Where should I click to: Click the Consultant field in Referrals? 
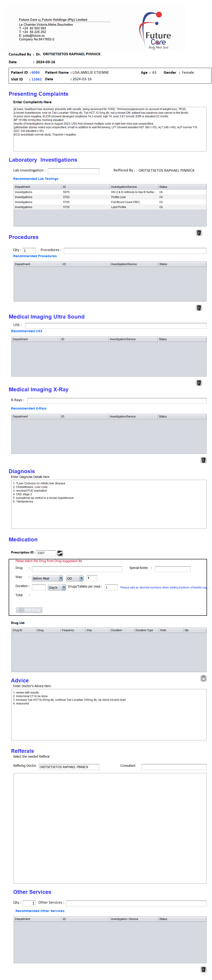pos(173,766)
